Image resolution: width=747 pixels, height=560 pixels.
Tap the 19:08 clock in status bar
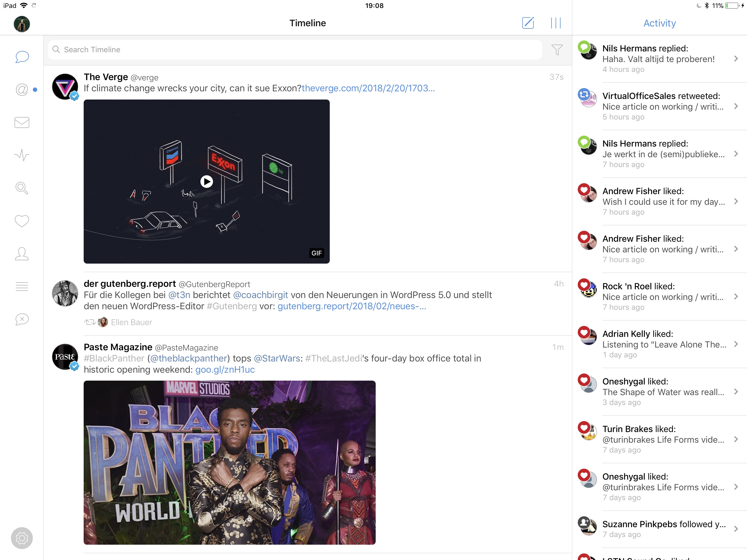(x=374, y=5)
